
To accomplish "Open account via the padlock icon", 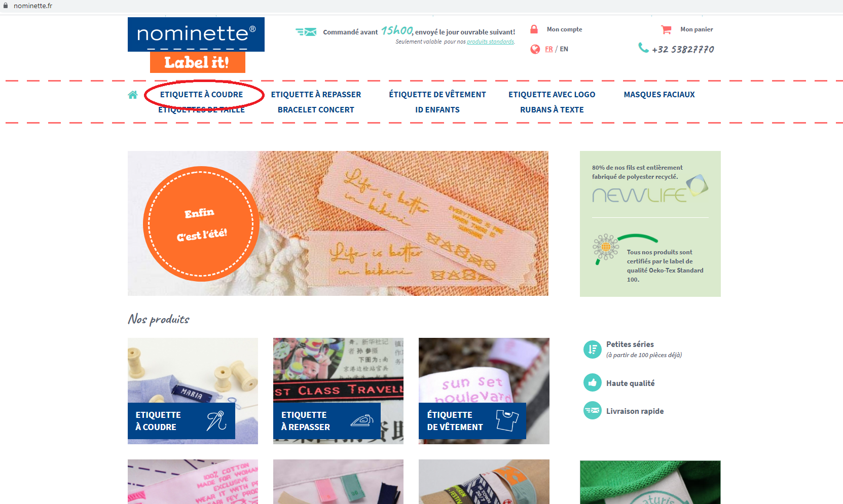I will [534, 29].
